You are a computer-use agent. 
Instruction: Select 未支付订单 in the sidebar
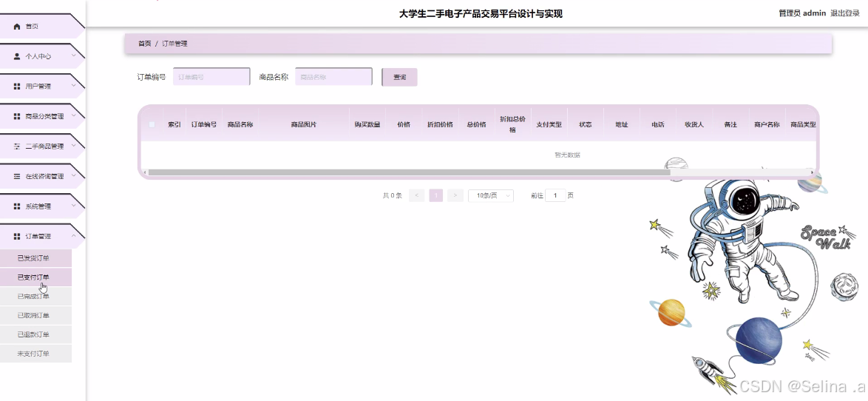pyautogui.click(x=35, y=354)
